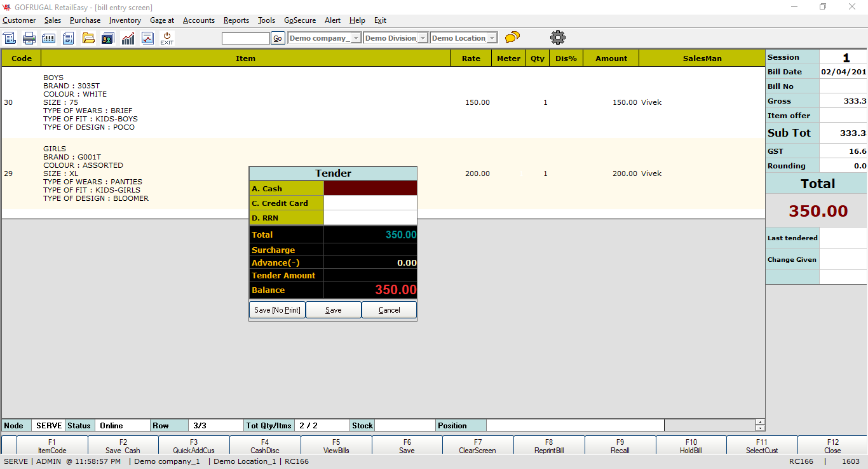The height and width of the screenshot is (469, 868).
Task: Click Save [No Print] button
Action: [277, 310]
